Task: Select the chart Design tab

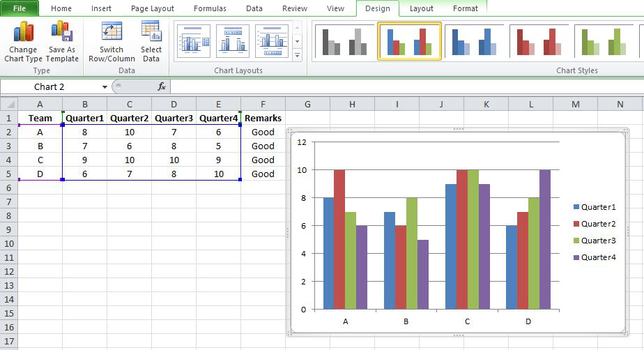Action: click(x=378, y=8)
